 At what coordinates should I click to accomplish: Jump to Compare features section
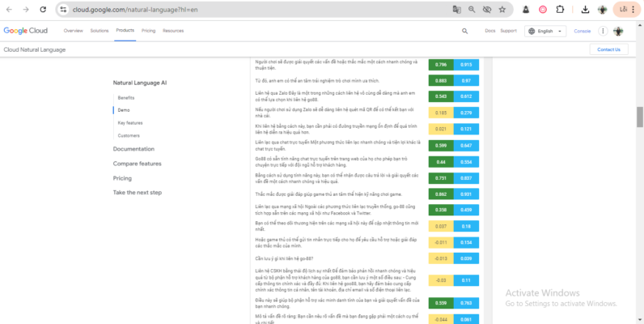pyautogui.click(x=137, y=164)
